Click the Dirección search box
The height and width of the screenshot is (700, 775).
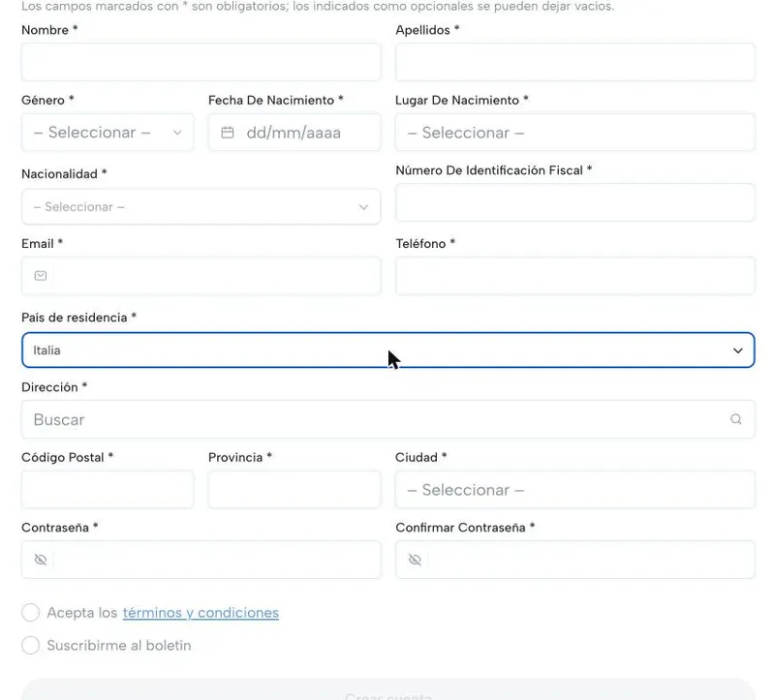[388, 419]
